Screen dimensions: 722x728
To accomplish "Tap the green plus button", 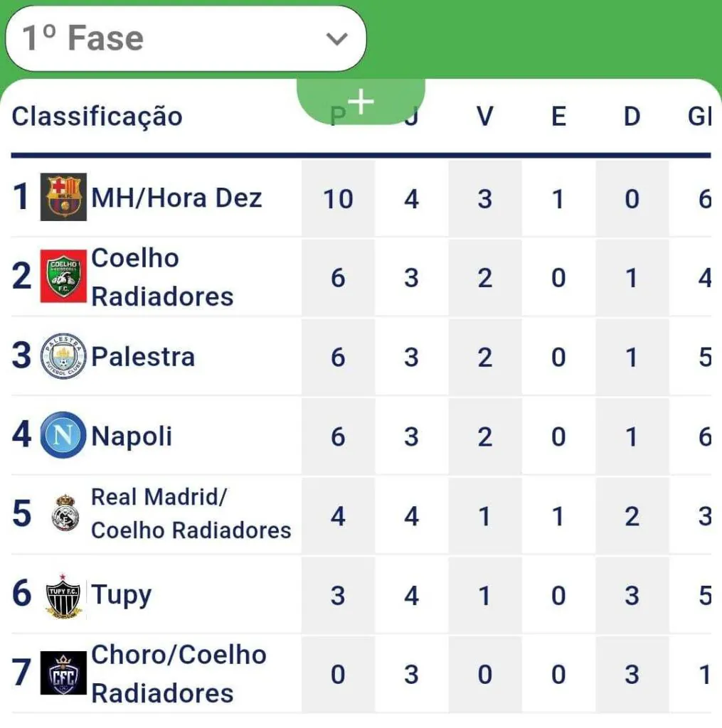I will pyautogui.click(x=361, y=102).
